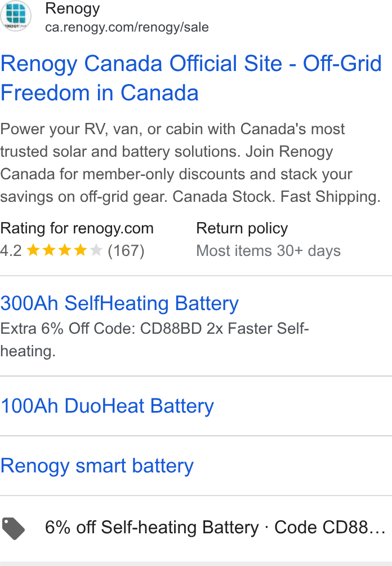Open the Renogy Canada Official Site headline

(191, 78)
